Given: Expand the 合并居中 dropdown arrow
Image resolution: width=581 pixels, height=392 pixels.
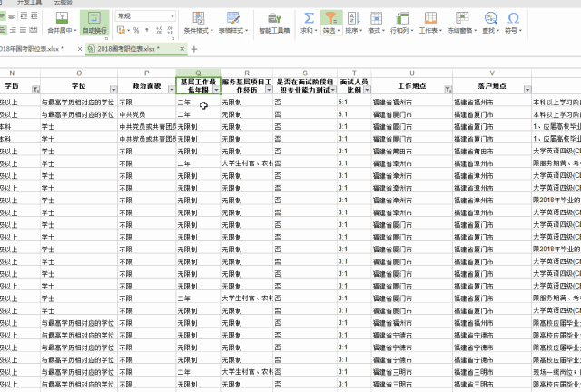Looking at the screenshot, I should 74,30.
